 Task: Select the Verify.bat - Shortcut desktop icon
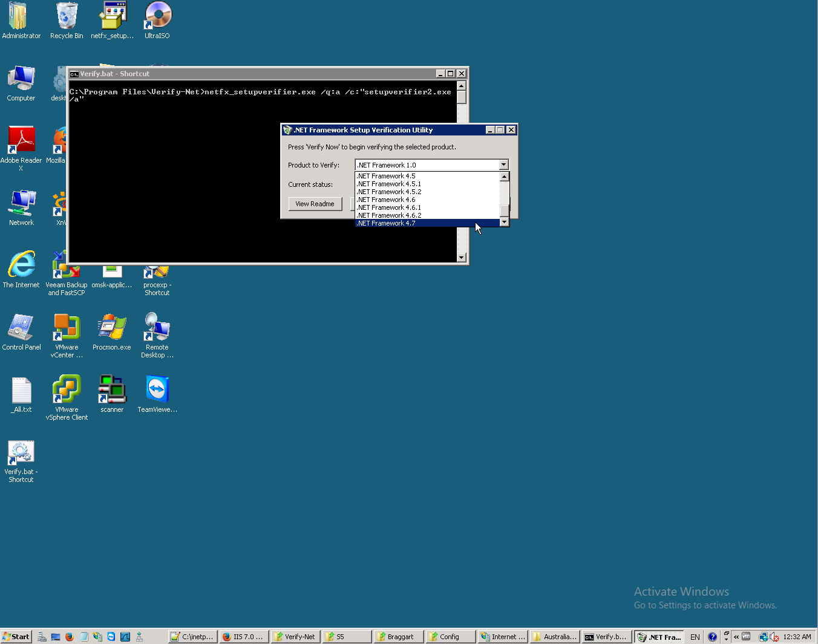21,461
